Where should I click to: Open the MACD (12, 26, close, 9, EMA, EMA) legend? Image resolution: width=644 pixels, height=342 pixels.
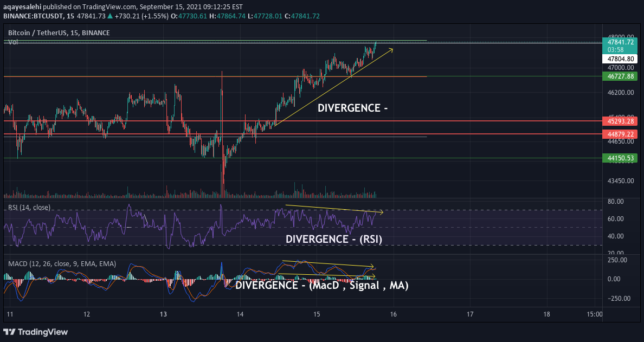tap(62, 263)
